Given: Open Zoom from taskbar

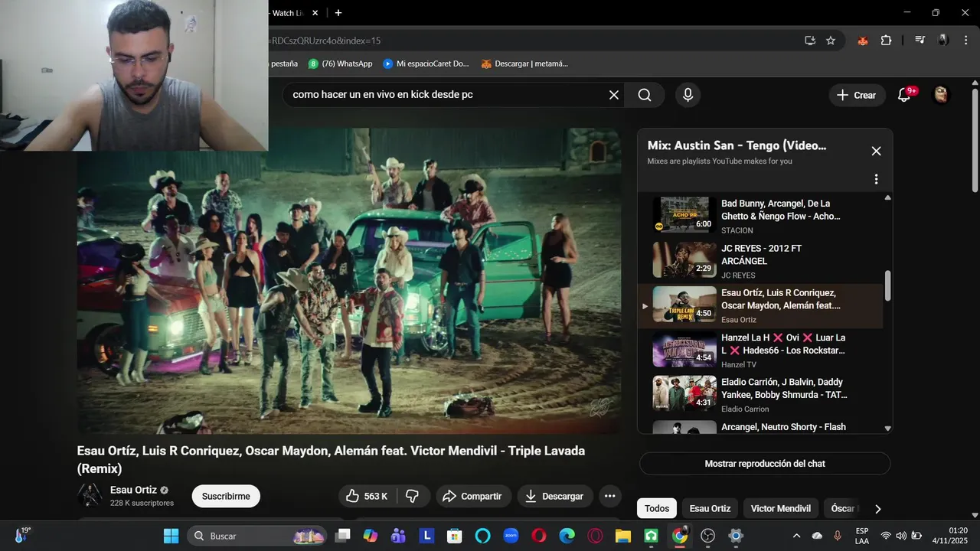Looking at the screenshot, I should (511, 536).
